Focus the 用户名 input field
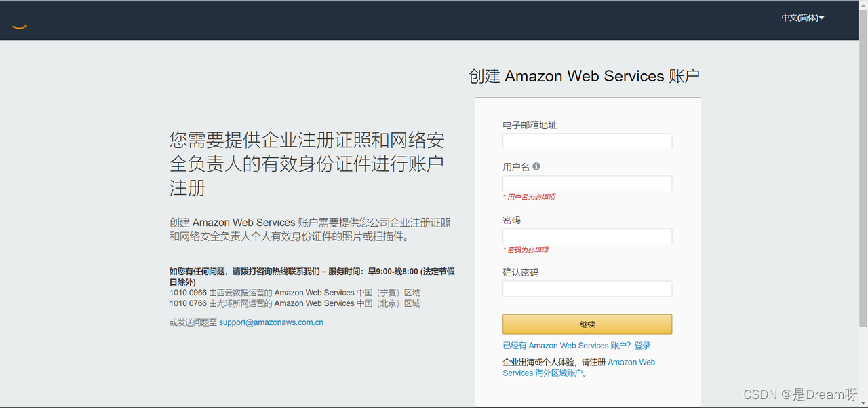 click(587, 183)
